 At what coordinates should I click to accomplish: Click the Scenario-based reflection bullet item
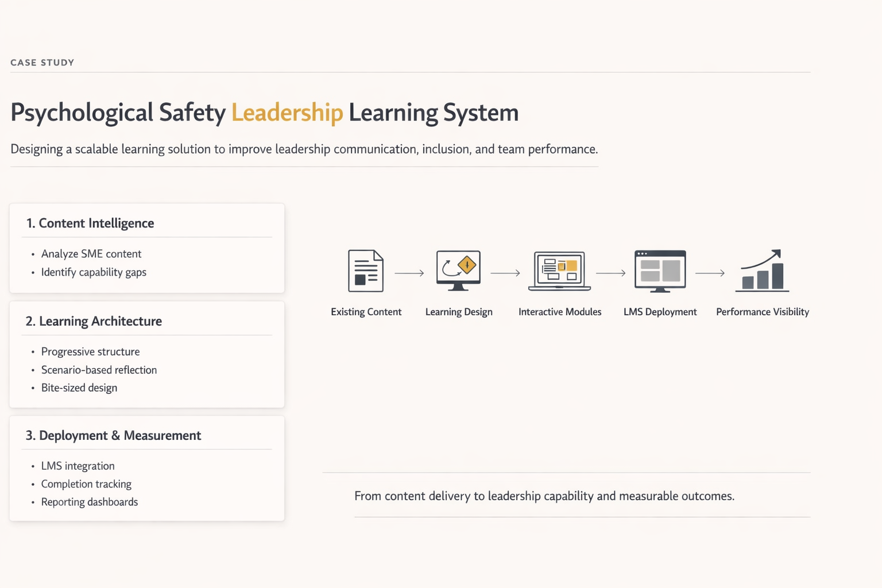[99, 370]
